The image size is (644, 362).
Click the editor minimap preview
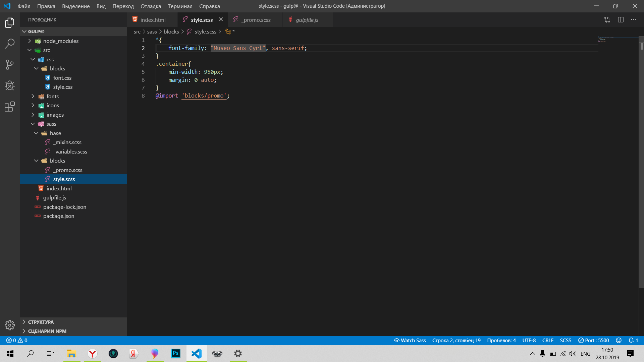[x=618, y=40]
